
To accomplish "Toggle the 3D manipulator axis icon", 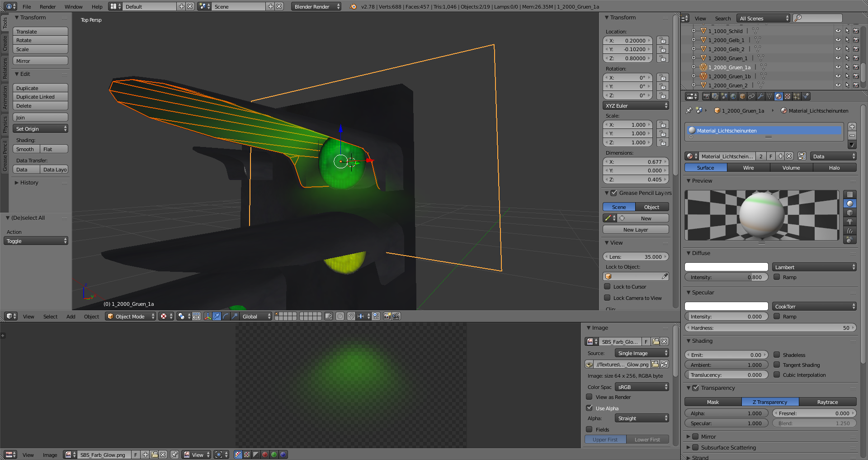I will click(x=208, y=317).
